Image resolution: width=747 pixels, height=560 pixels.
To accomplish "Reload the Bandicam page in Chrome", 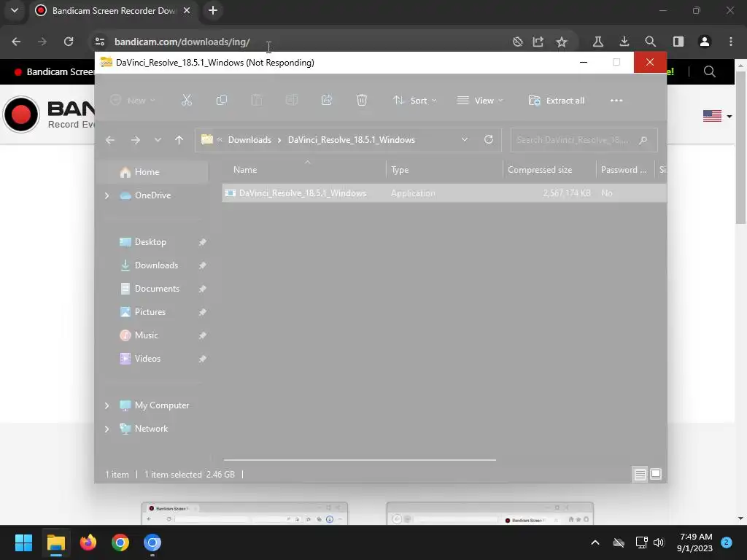I will [69, 42].
